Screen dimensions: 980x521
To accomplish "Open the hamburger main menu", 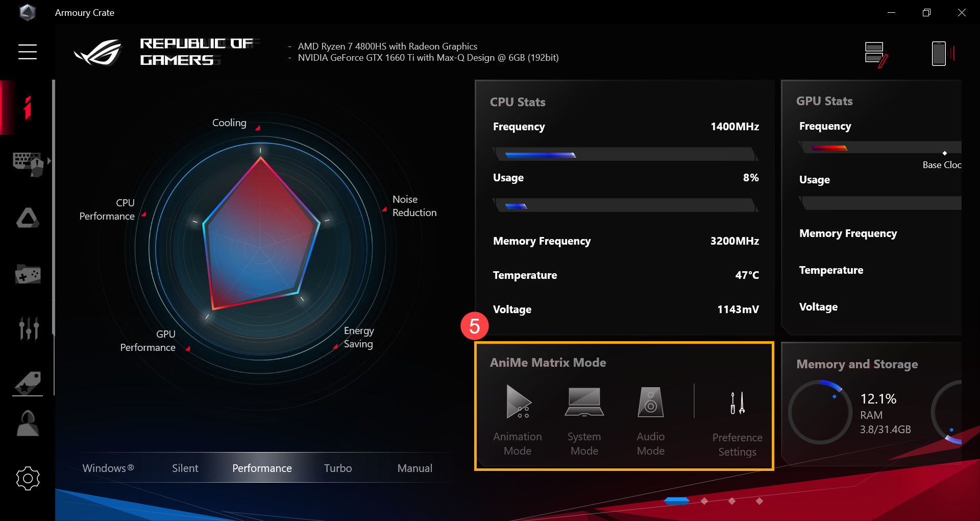I will [28, 52].
